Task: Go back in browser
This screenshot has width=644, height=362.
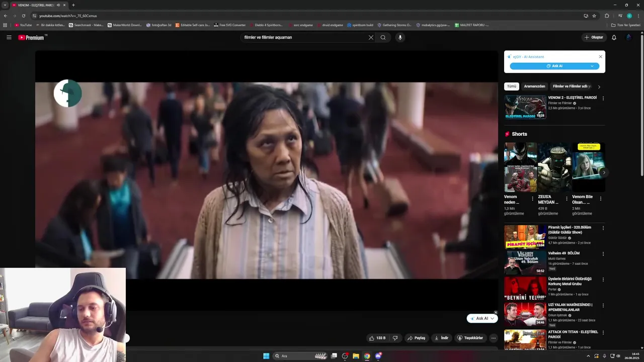Action: 6,16
